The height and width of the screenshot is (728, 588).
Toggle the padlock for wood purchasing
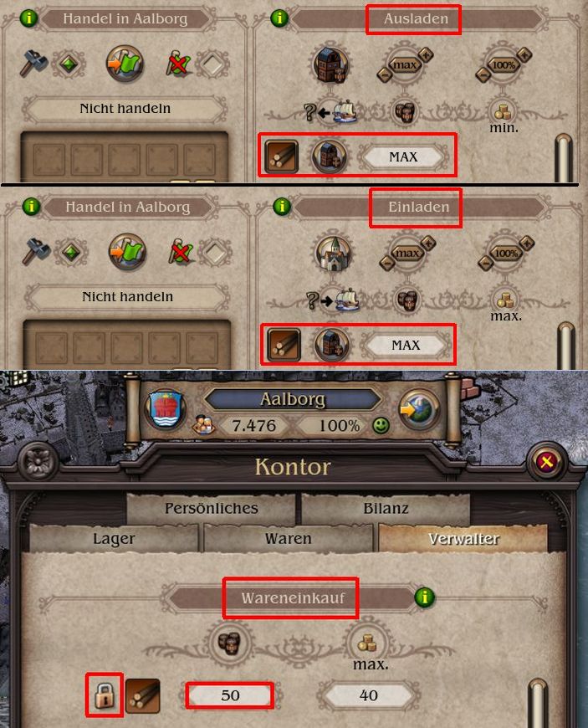point(104,695)
